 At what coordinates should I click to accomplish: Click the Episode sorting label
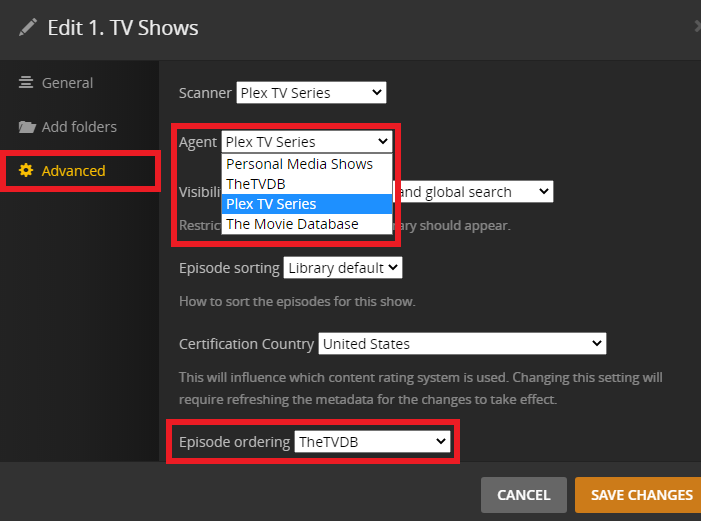tap(229, 268)
